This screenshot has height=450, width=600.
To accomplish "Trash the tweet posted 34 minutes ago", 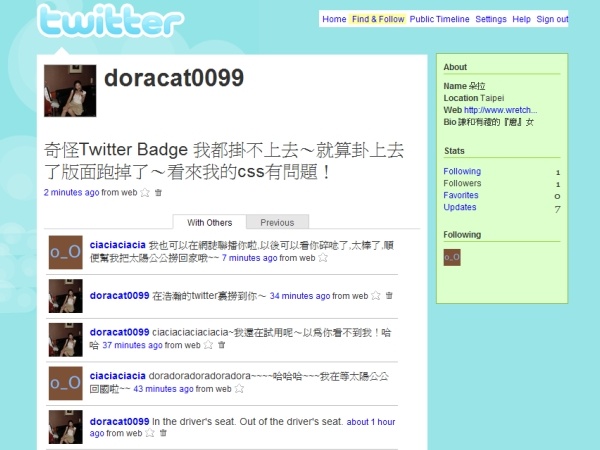I will tap(389, 295).
